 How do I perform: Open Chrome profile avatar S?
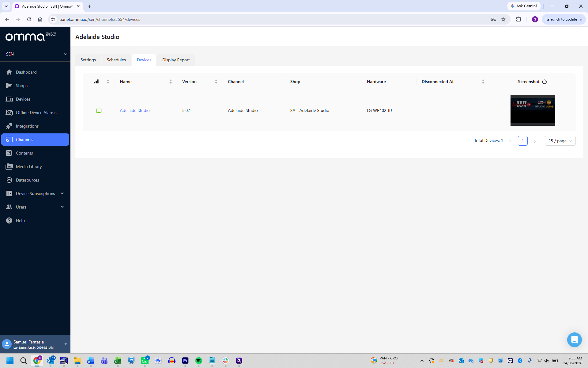pos(535,19)
